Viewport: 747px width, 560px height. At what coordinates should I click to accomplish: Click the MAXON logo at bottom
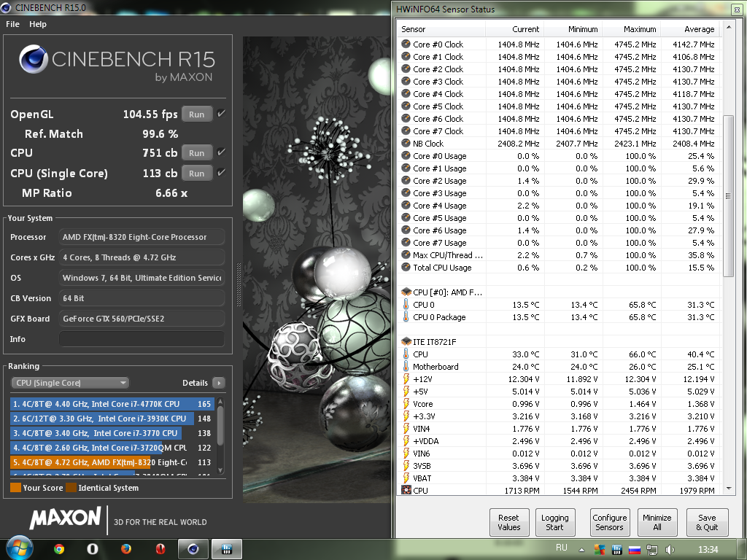65,518
